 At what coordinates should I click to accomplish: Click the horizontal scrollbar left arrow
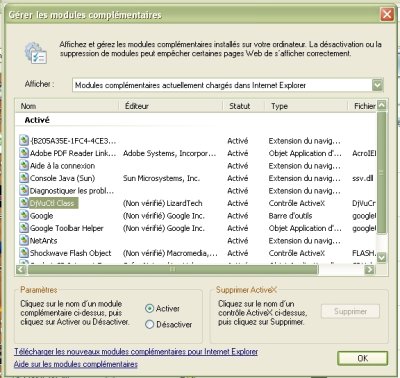point(21,269)
